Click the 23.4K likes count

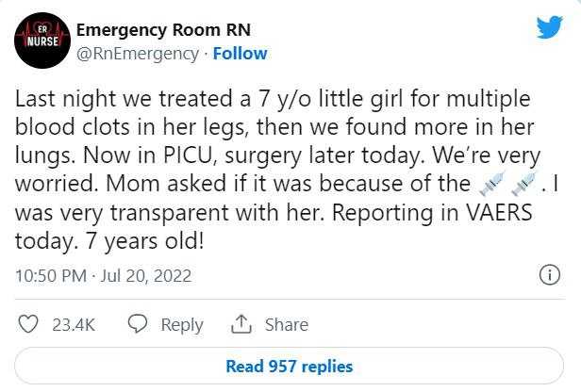74,324
